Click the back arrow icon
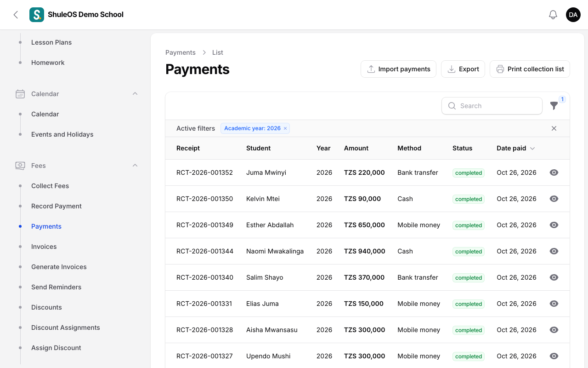Image resolution: width=588 pixels, height=368 pixels. pos(16,15)
